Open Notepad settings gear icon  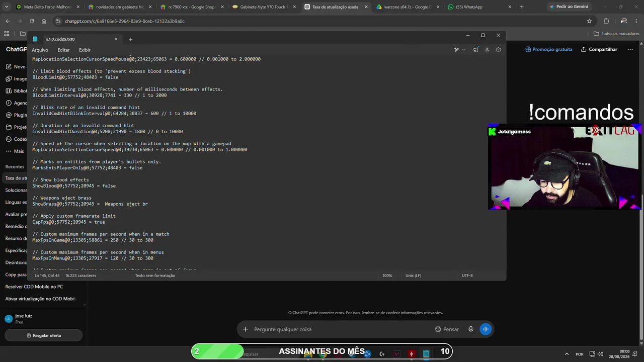pyautogui.click(x=498, y=50)
